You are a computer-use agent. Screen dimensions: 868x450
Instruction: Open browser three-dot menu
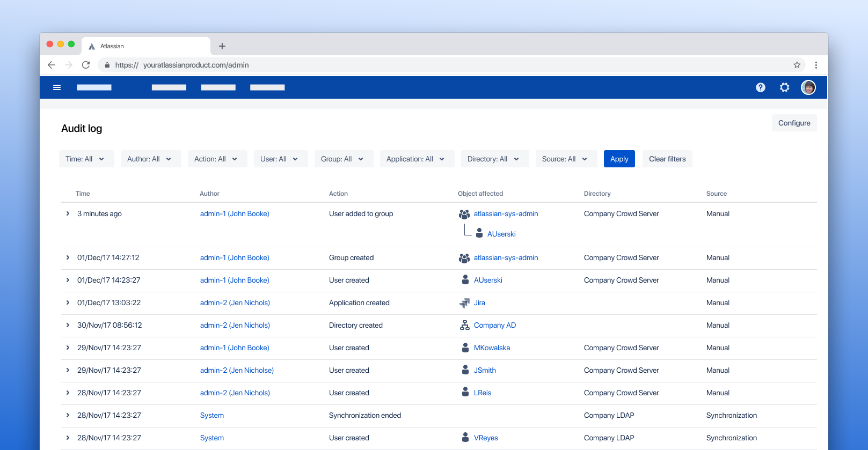(816, 65)
